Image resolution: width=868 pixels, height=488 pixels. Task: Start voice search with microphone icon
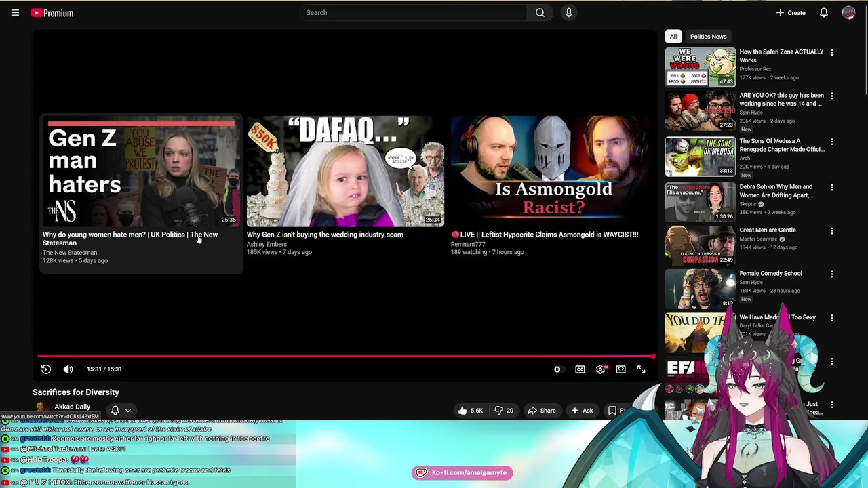click(x=569, y=12)
